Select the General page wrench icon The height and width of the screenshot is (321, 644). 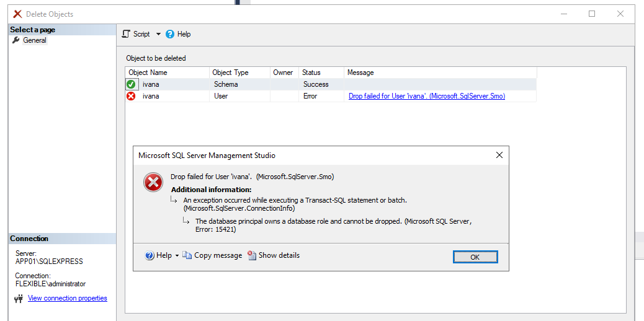pyautogui.click(x=16, y=40)
